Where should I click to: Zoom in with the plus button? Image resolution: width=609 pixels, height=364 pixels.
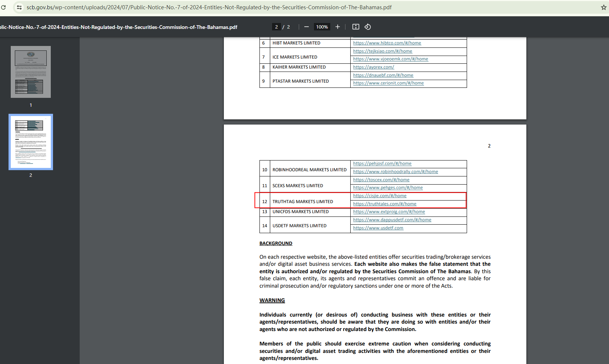pyautogui.click(x=338, y=27)
